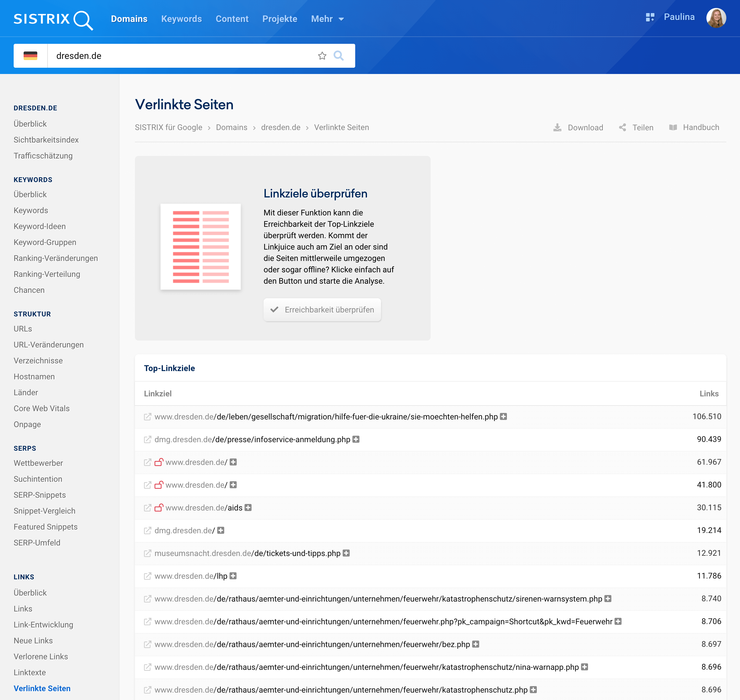The image size is (740, 700).
Task: Open the Projekte top menu
Action: point(279,19)
